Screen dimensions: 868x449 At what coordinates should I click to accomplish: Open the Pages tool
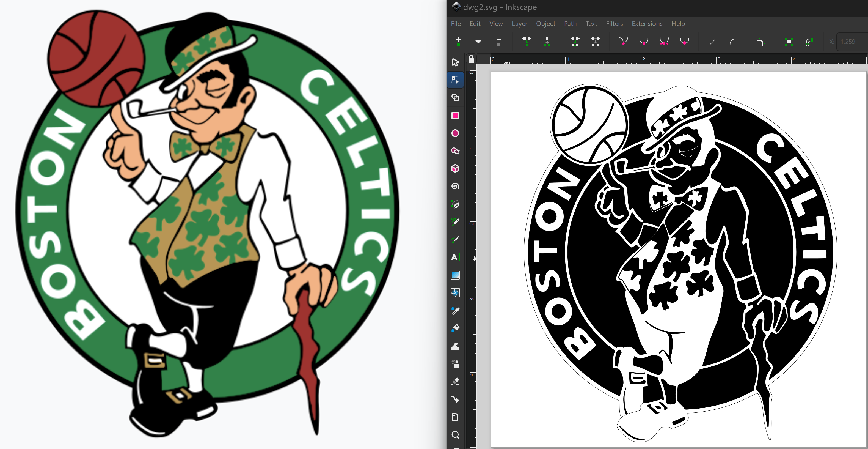455,417
